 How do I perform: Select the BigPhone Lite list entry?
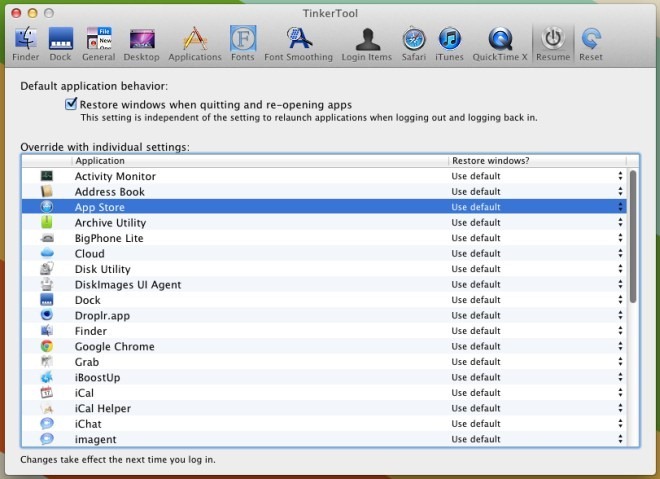click(x=324, y=238)
